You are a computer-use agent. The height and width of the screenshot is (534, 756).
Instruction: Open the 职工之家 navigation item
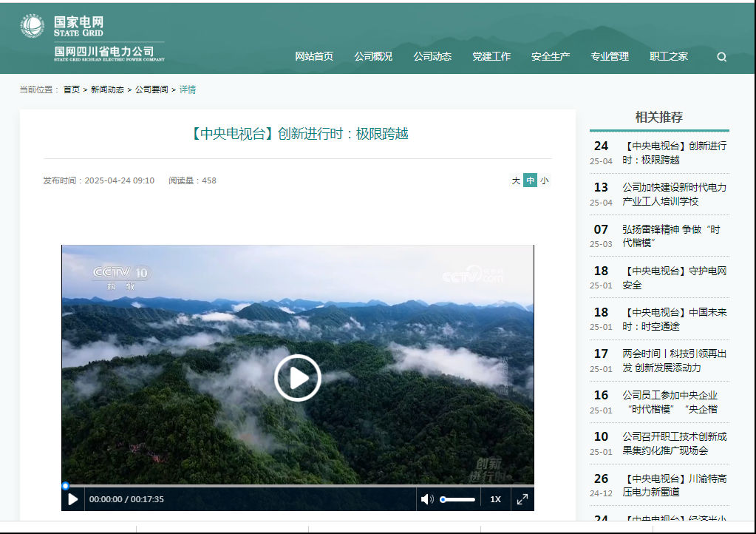click(669, 56)
